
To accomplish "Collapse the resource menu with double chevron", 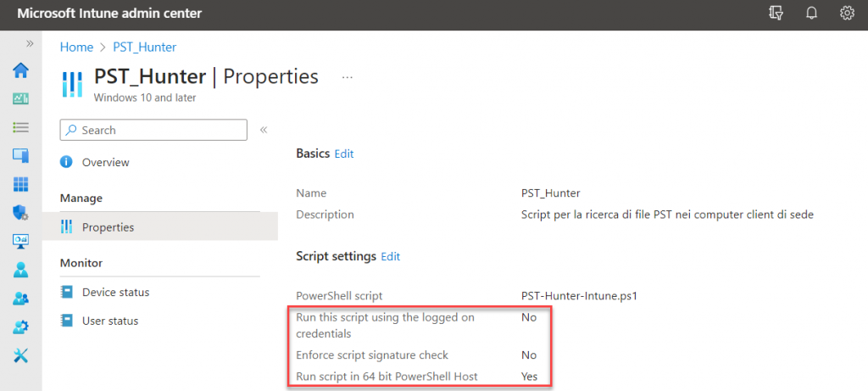I will 264,130.
